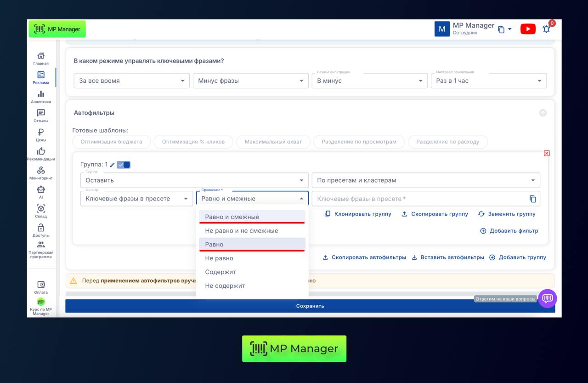Apply the Оптимизация бюджета template
This screenshot has width=588, height=383.
(111, 142)
